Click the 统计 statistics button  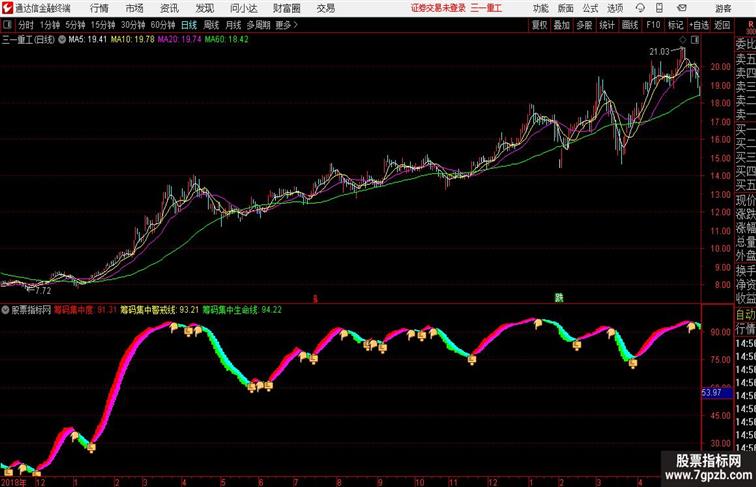coord(607,25)
